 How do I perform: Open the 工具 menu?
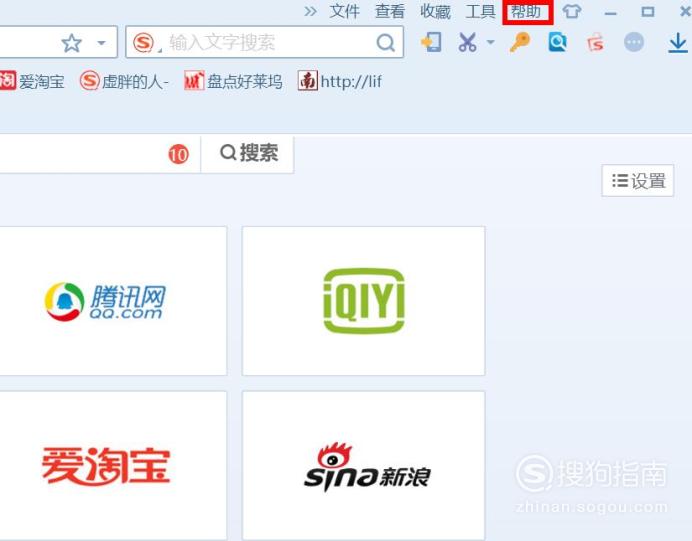click(x=481, y=11)
